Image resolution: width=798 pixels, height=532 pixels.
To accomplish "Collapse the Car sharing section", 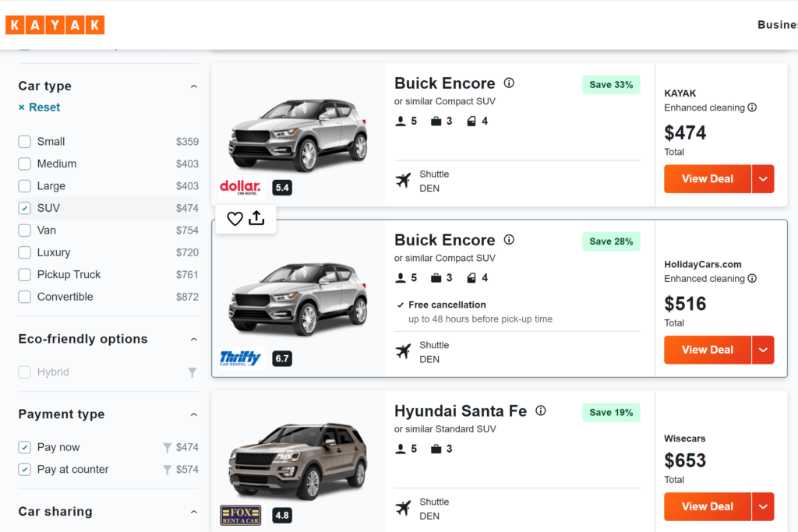I will 194,512.
